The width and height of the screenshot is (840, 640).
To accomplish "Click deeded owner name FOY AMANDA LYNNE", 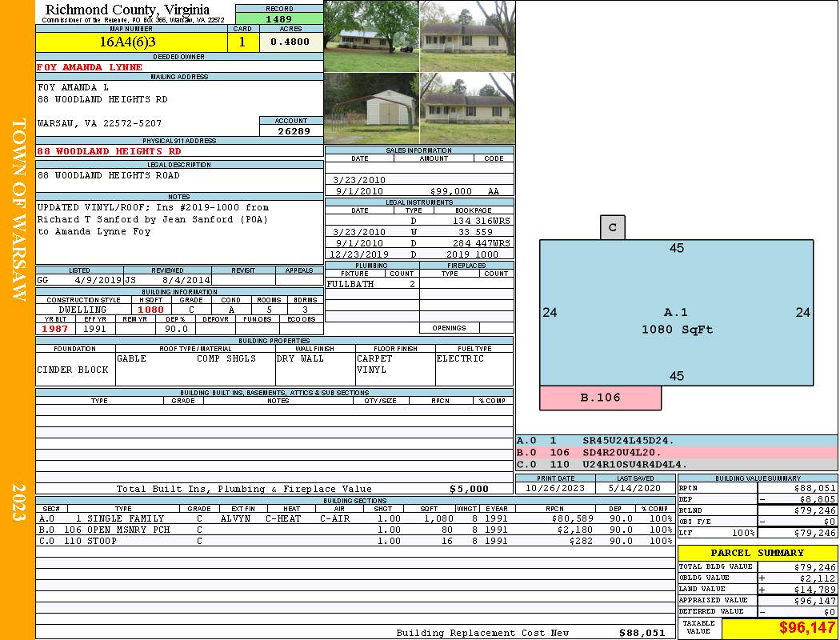I will 90,67.
